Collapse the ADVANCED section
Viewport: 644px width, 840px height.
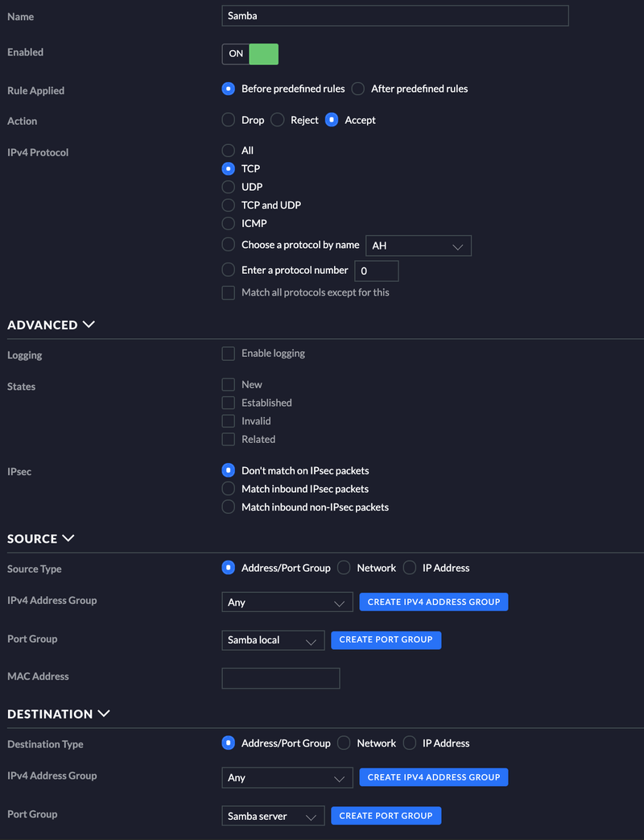89,325
